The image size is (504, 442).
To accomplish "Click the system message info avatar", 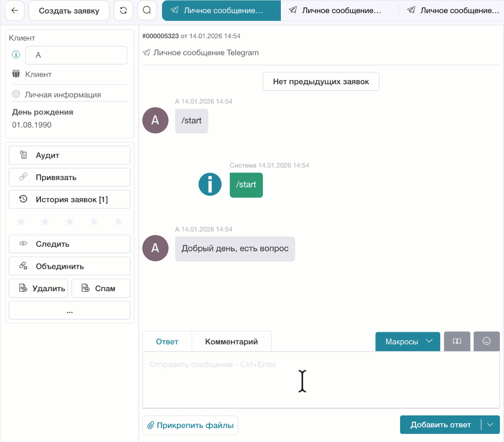I will coord(210,184).
